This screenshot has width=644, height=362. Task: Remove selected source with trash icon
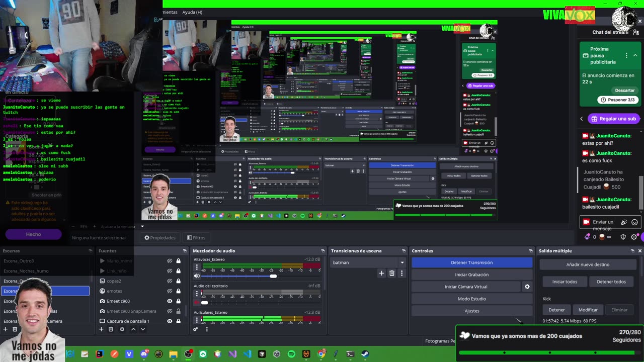(111, 329)
